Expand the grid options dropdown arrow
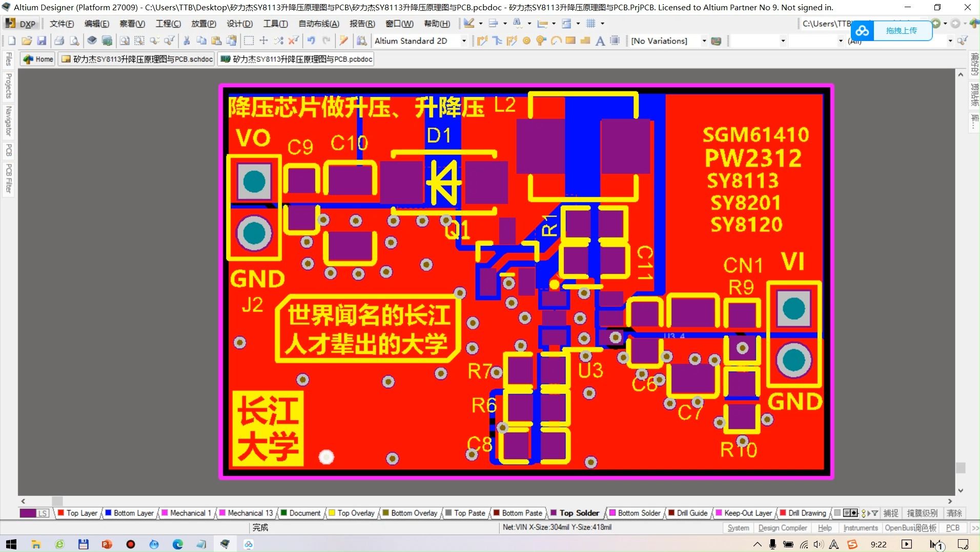The width and height of the screenshot is (980, 552). point(602,24)
